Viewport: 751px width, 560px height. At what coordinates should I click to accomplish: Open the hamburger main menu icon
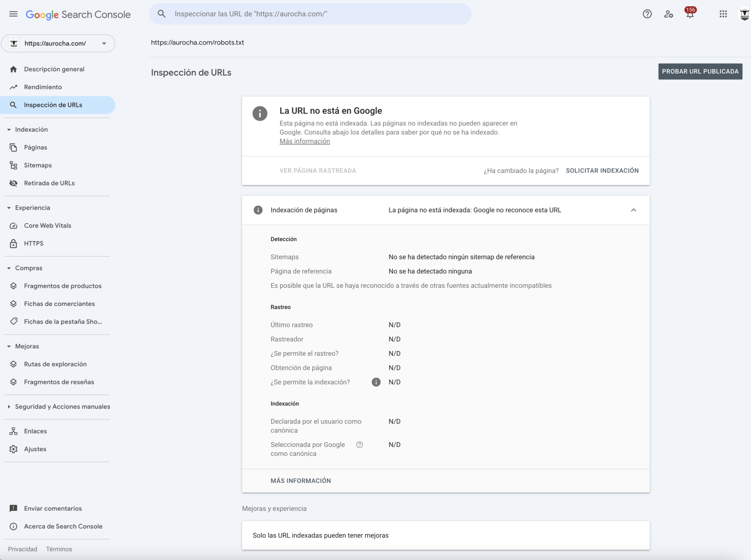(x=13, y=14)
